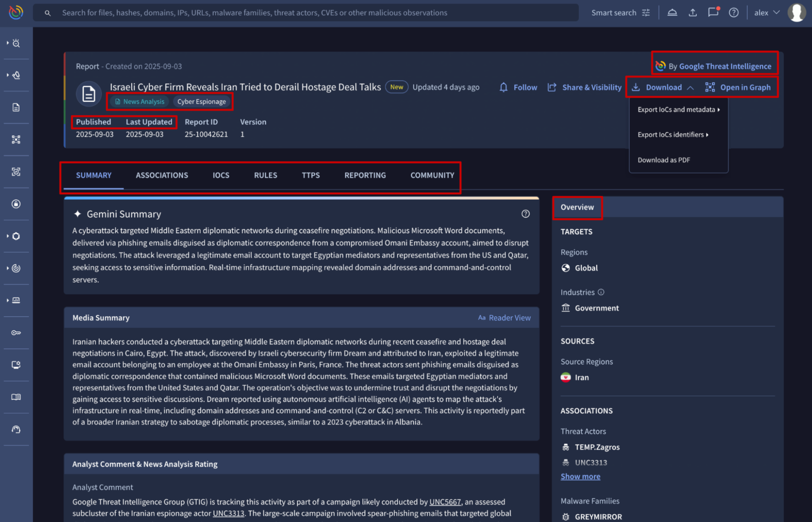Click the notifications bell icon in top bar
The height and width of the screenshot is (522, 812).
tap(672, 13)
